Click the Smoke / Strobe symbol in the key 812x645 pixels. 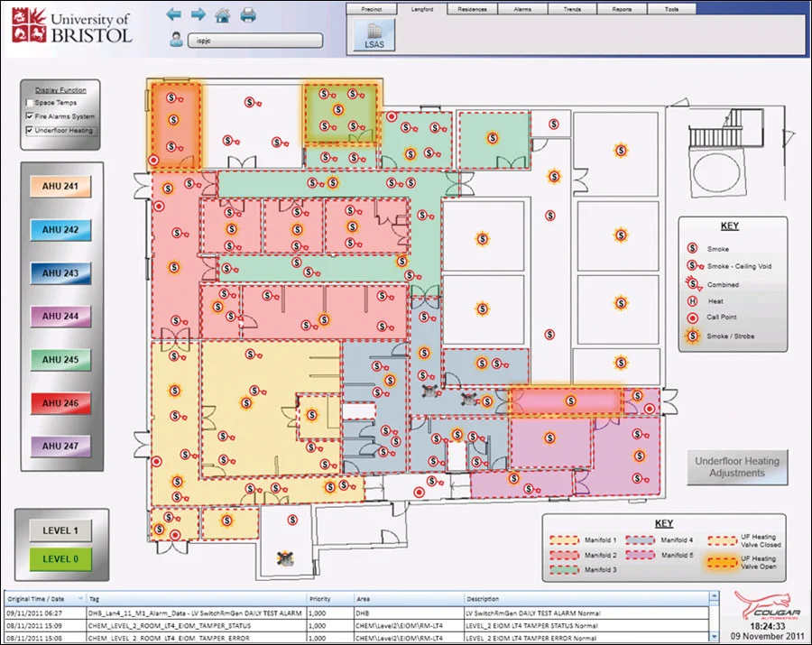(691, 336)
